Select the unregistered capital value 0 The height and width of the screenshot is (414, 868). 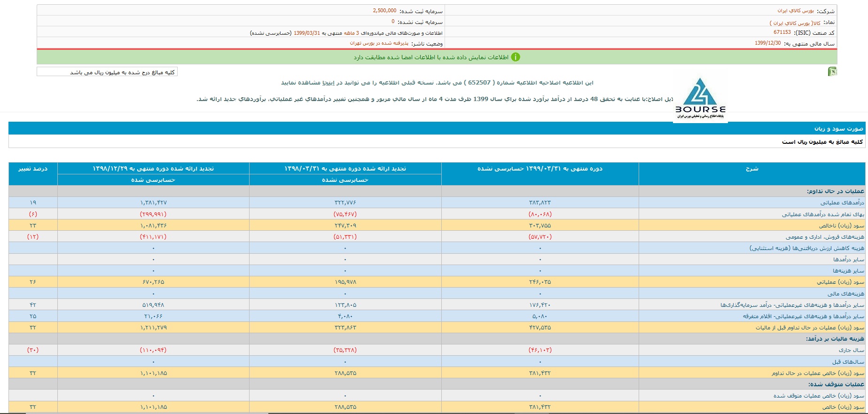pos(393,22)
